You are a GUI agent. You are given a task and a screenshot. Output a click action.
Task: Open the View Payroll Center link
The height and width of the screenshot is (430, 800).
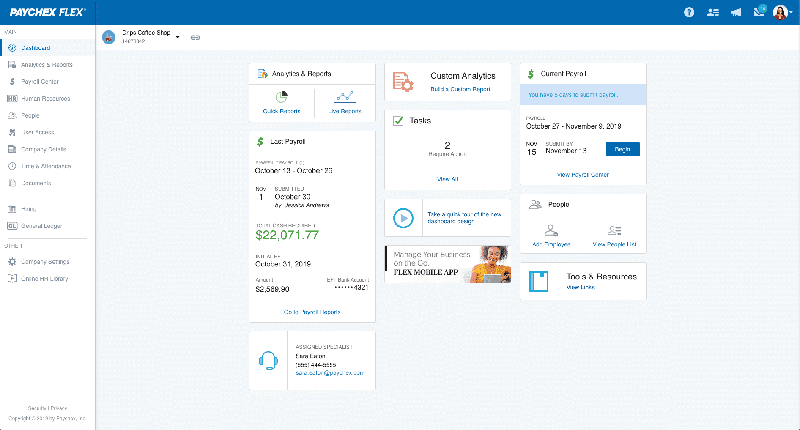[583, 174]
